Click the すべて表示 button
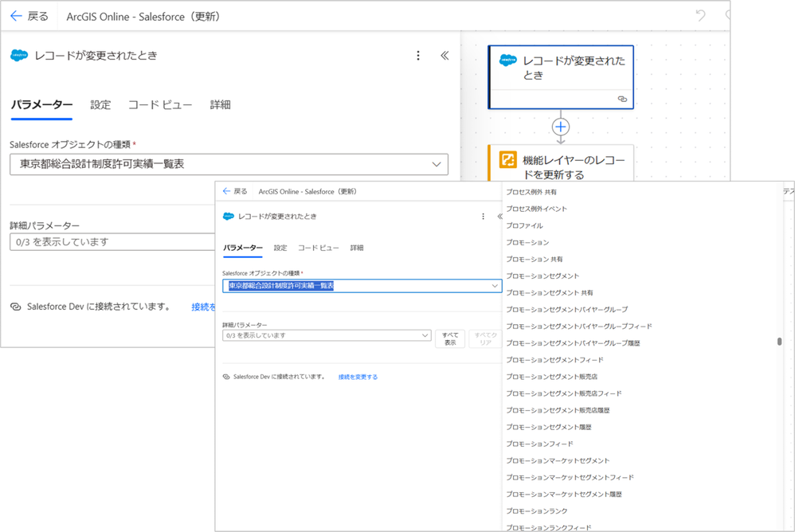This screenshot has height=532, width=795. pos(450,339)
